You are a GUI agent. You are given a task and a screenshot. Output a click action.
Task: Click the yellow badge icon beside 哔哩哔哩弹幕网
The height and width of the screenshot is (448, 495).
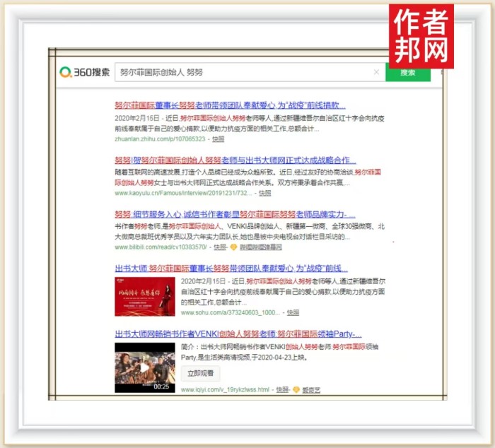[x=233, y=247]
